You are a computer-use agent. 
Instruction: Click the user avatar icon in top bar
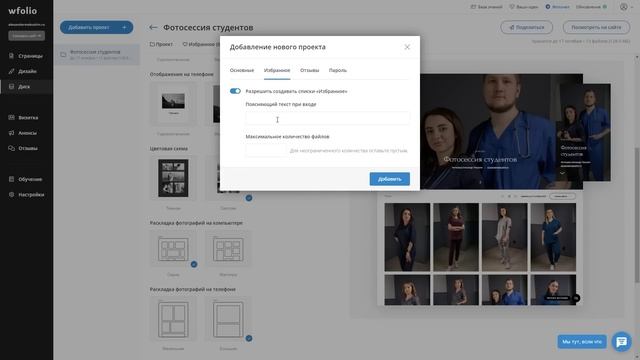click(x=624, y=7)
